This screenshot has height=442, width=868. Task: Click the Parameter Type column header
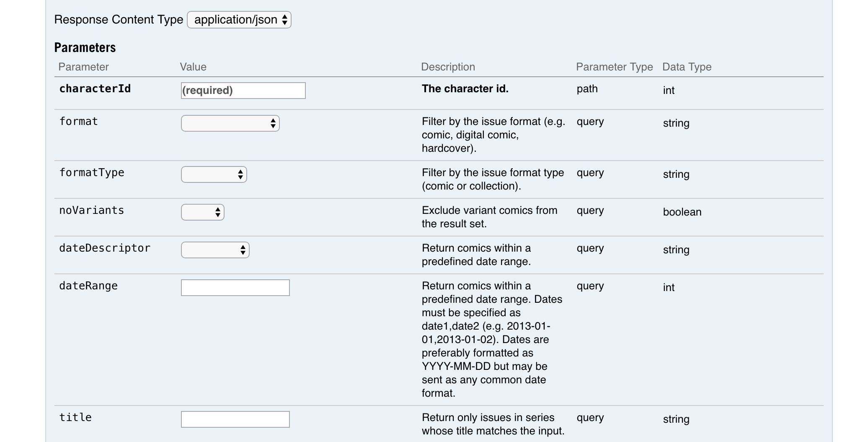[614, 67]
